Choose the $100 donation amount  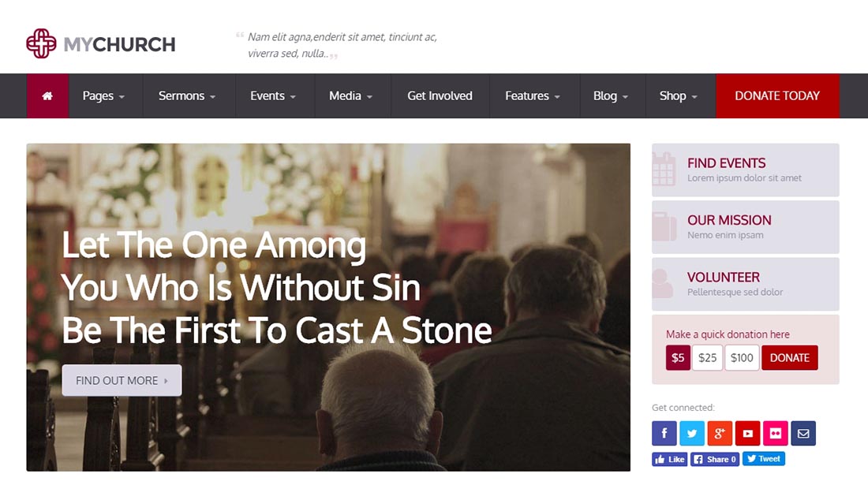coord(742,358)
